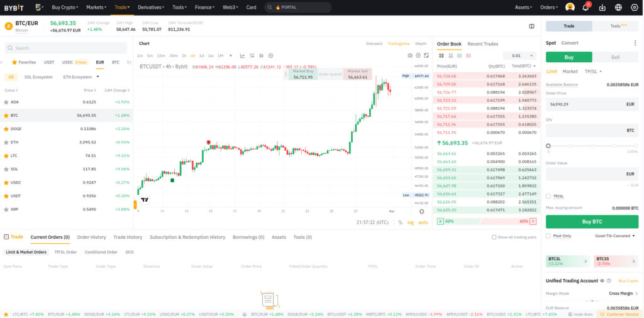644x318 pixels.
Task: Click the user profile avatar
Action: [570, 8]
